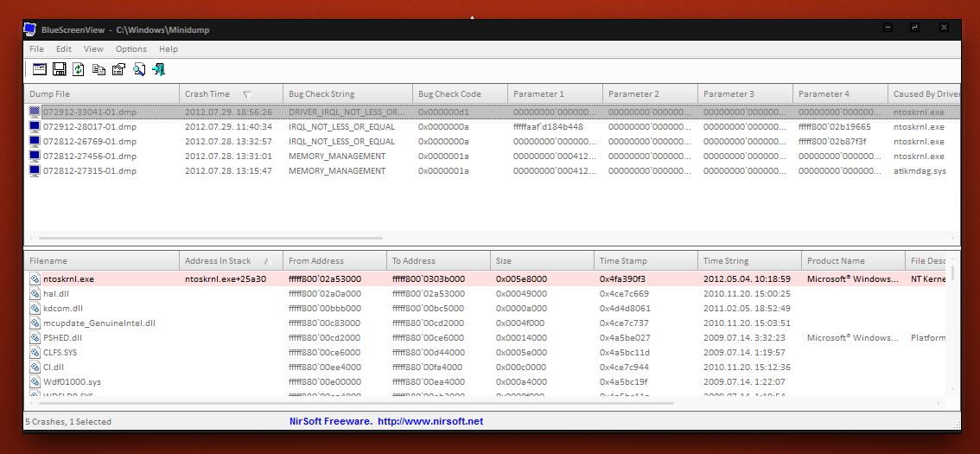This screenshot has height=454, width=980.
Task: Open the File menu
Action: point(37,48)
